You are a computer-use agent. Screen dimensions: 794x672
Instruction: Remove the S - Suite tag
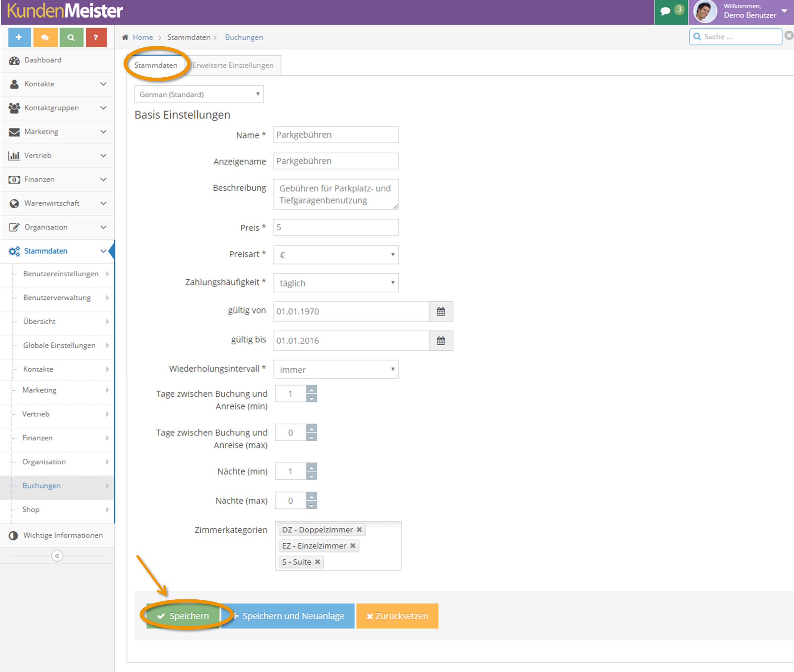click(x=317, y=562)
